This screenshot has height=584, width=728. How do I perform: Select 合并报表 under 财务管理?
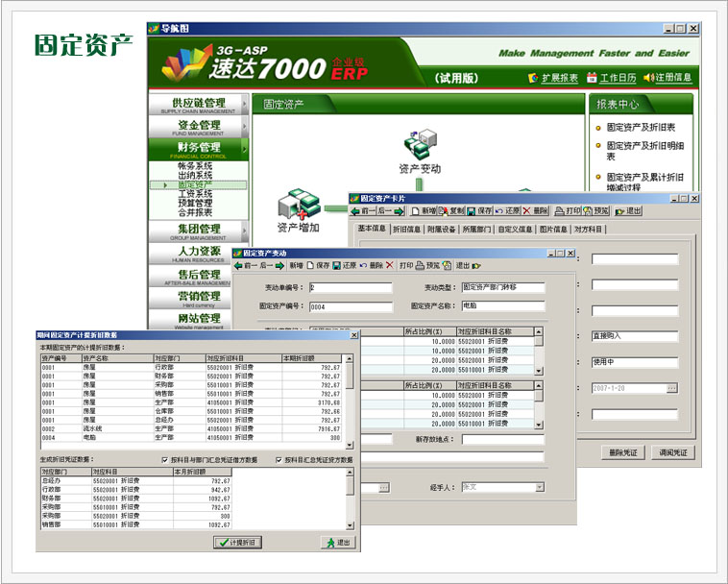point(195,212)
